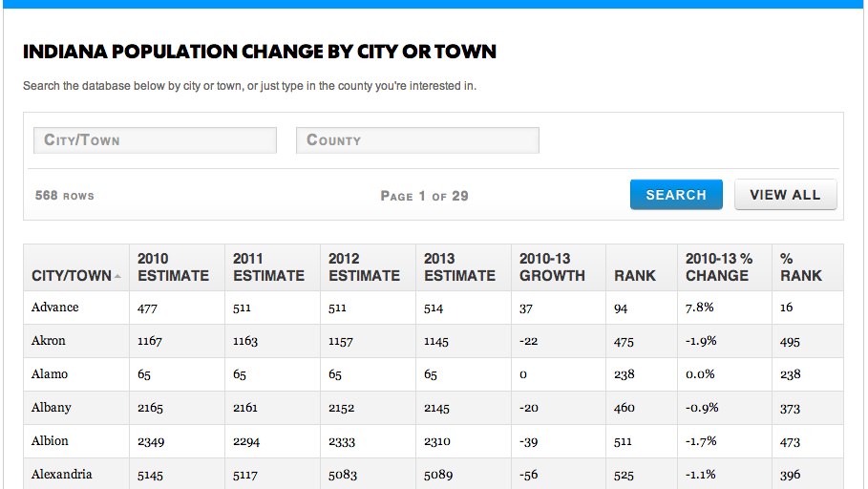The height and width of the screenshot is (489, 868).
Task: Click Advance 2013 estimate value 514
Action: (x=434, y=308)
